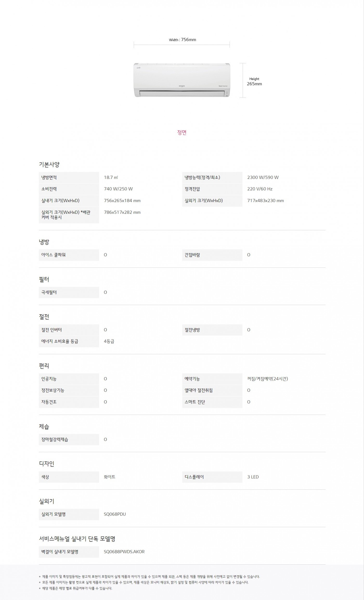Click the 기본사양 section heading

(x=49, y=164)
